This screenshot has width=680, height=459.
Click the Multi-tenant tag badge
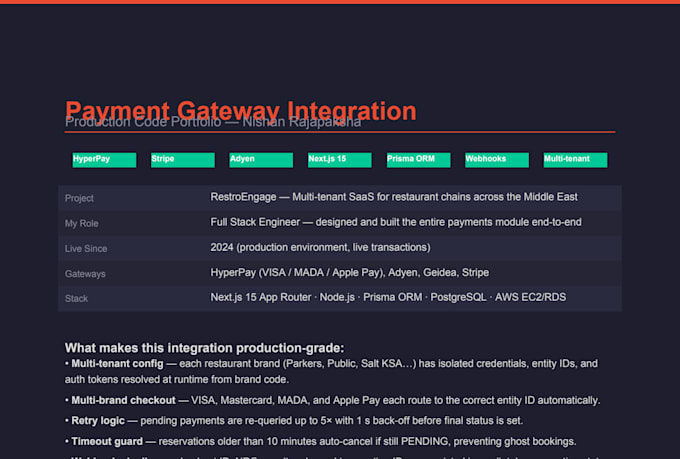coord(575,160)
